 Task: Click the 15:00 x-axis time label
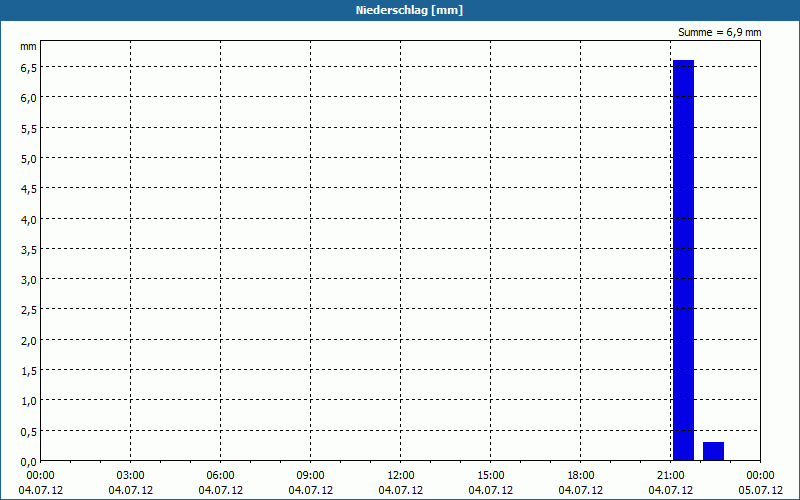click(490, 476)
